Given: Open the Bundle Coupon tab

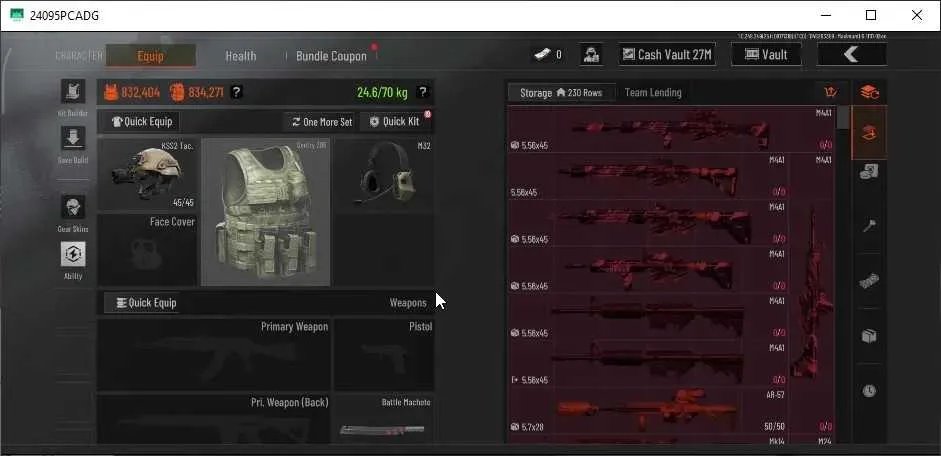Looking at the screenshot, I should (331, 56).
